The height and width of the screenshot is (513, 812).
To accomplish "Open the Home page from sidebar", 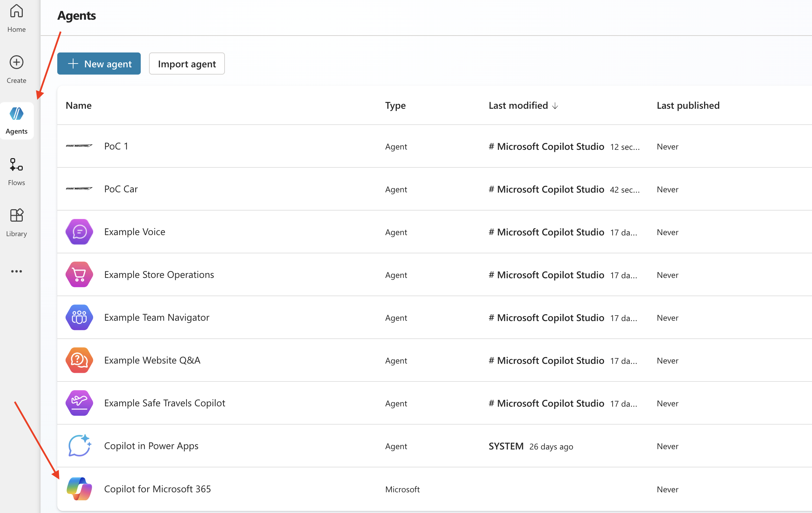I will pyautogui.click(x=17, y=18).
